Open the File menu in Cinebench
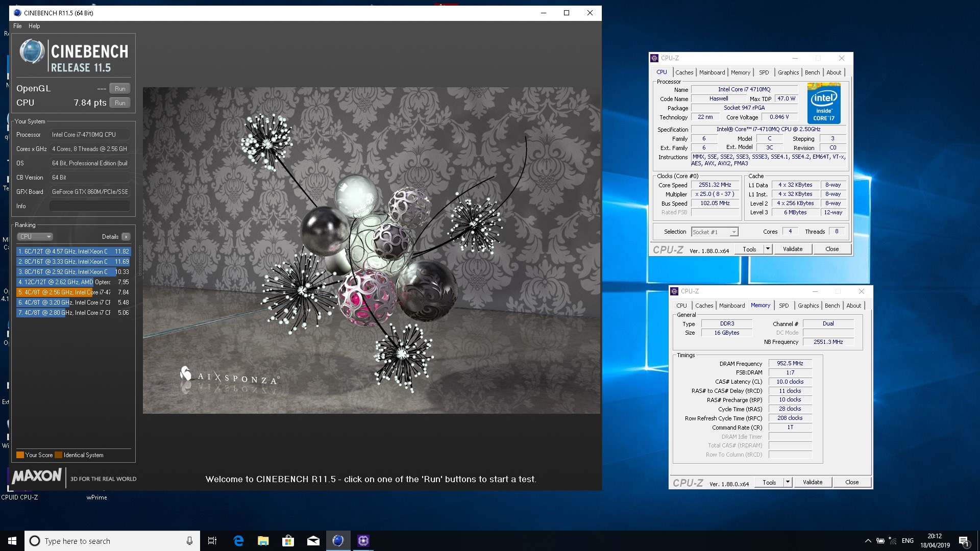Viewport: 980px width, 551px height. click(x=17, y=26)
